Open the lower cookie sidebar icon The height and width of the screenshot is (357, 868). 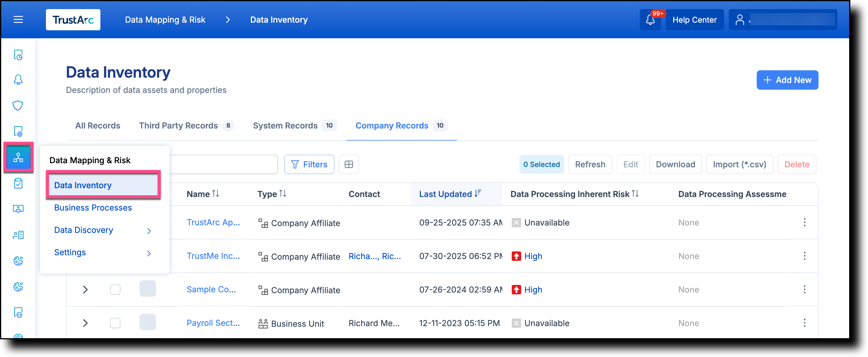pos(18,287)
